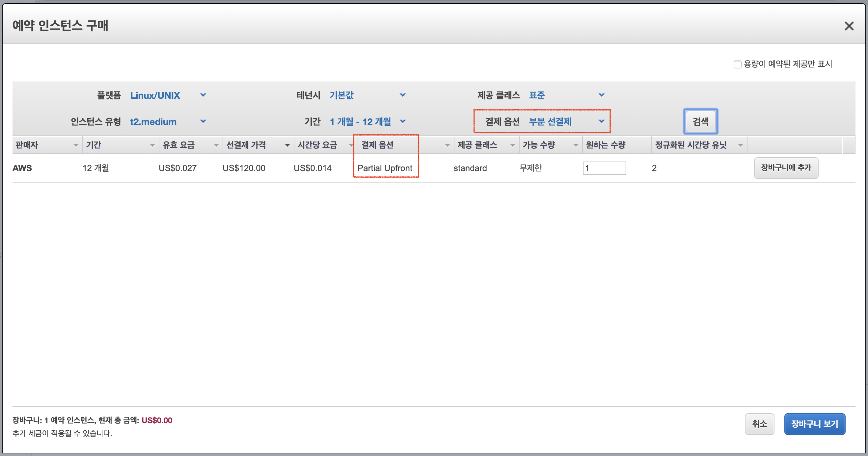Viewport: 868px width, 456px height.
Task: Click the 장바구니 보기 button
Action: click(x=814, y=424)
